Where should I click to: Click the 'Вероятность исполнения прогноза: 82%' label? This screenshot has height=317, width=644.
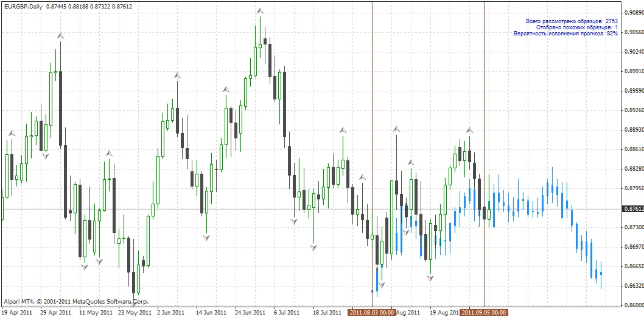coord(565,34)
